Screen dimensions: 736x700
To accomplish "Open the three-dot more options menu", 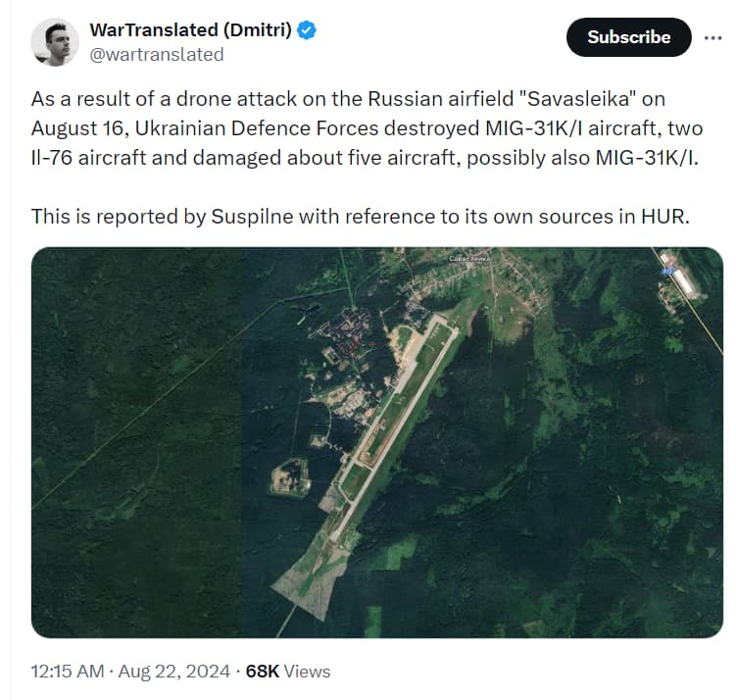I will pos(712,37).
